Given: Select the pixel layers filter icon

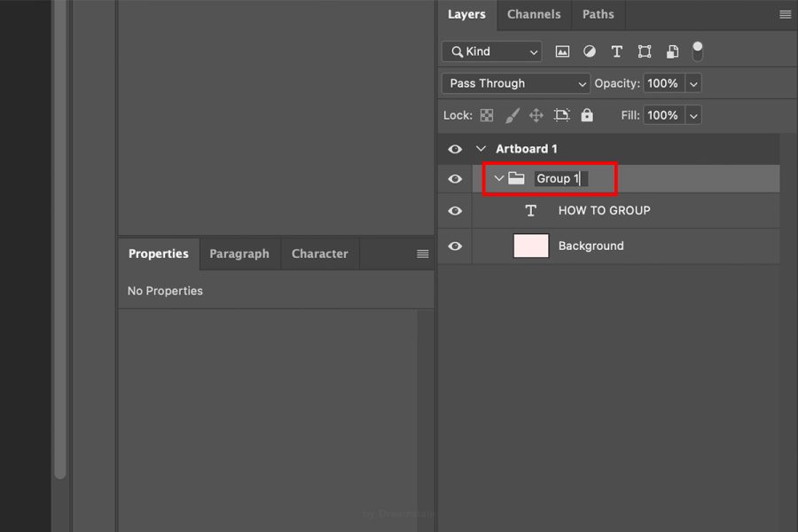Looking at the screenshot, I should click(x=562, y=51).
